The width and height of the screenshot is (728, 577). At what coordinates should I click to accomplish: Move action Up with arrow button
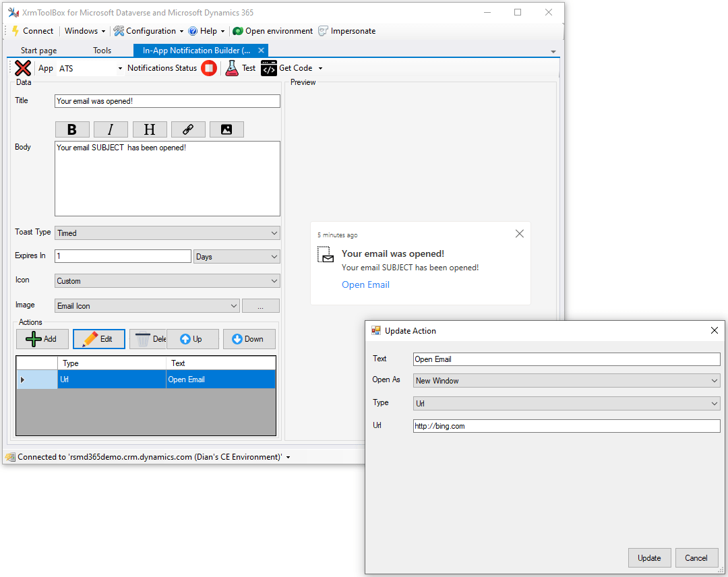[193, 339]
